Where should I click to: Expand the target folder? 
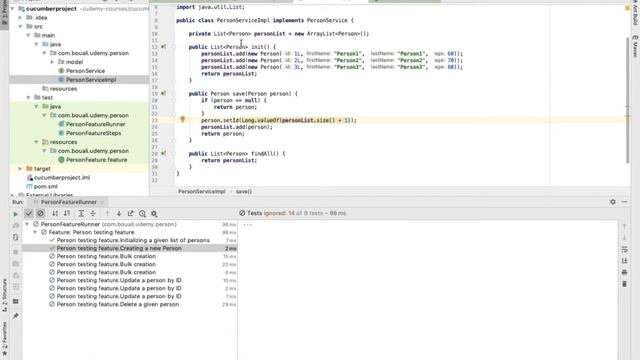tap(20, 169)
